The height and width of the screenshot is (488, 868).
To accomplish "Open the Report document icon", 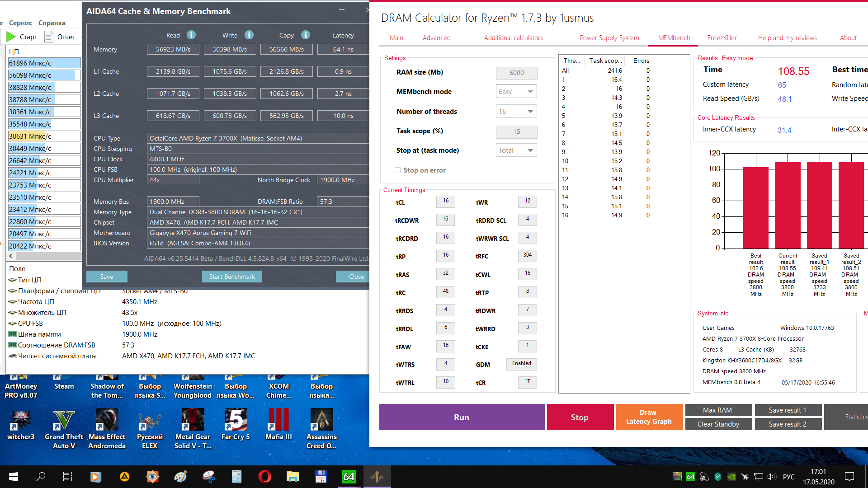I will [x=49, y=37].
